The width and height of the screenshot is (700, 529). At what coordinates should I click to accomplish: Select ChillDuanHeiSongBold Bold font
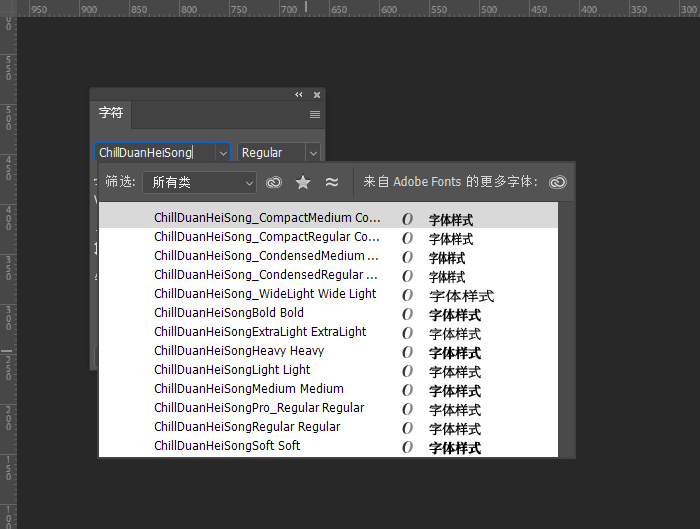point(329,313)
